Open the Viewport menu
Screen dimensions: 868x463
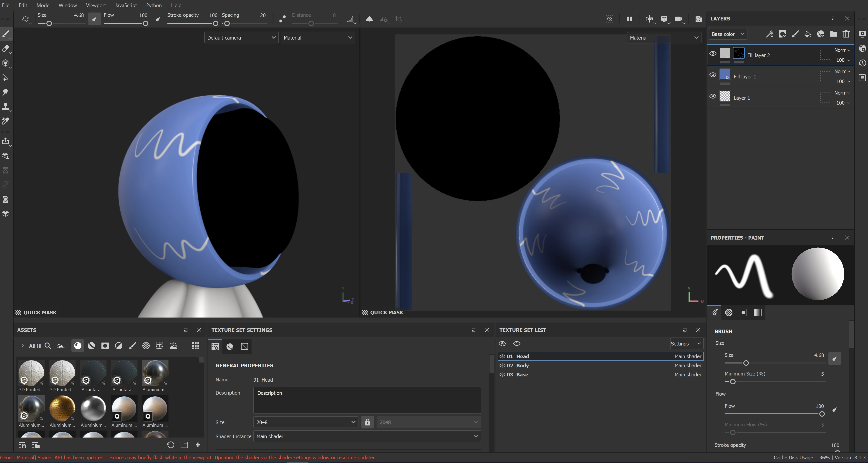95,5
